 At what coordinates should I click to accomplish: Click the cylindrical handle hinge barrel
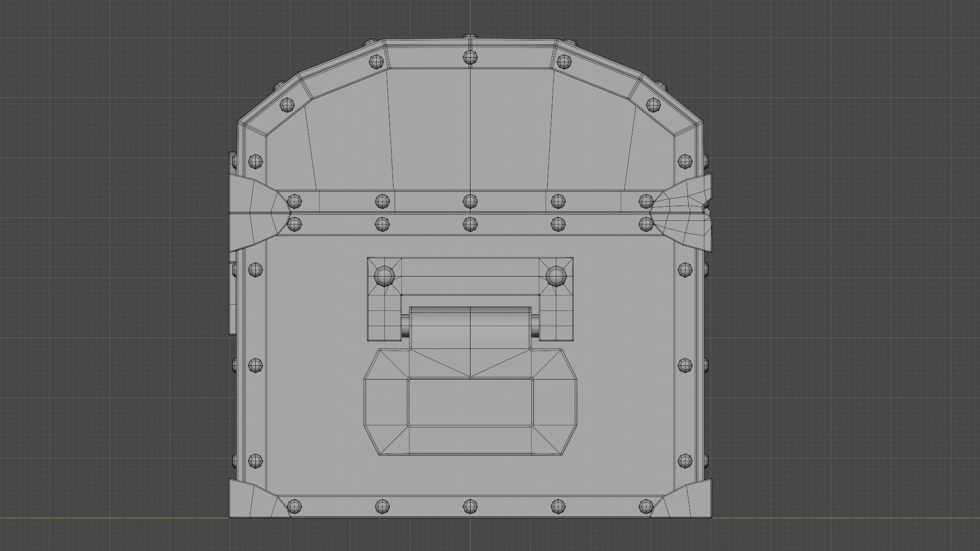(x=470, y=329)
